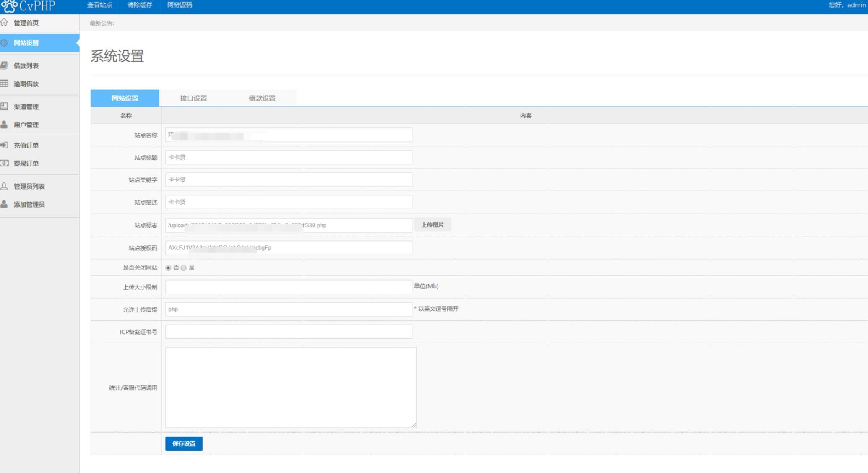868x473 pixels.
Task: Click the 内容 column header
Action: click(526, 115)
